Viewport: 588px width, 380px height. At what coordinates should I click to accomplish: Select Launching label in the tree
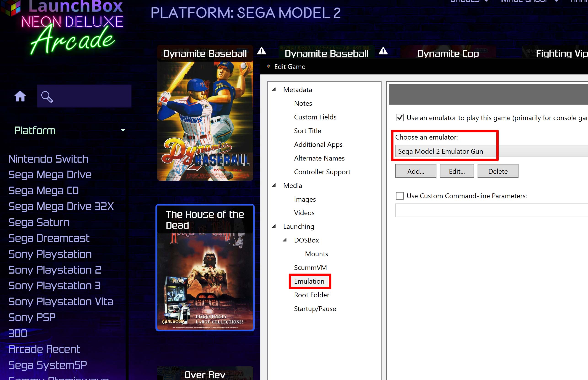[299, 227]
